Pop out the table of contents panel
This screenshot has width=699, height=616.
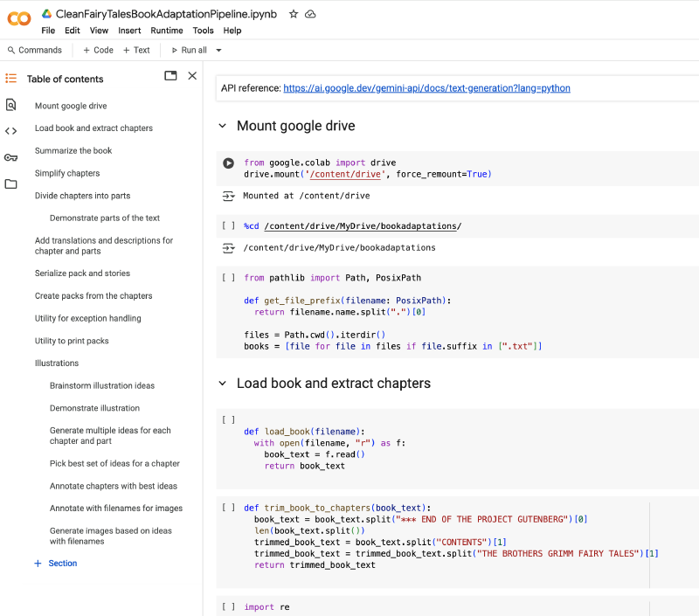click(x=170, y=76)
